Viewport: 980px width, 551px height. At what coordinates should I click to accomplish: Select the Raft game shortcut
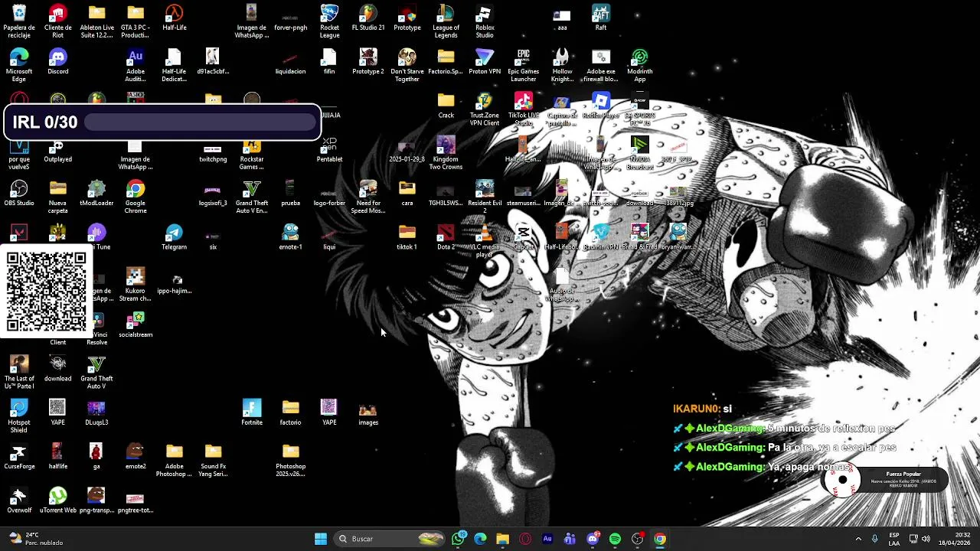[x=601, y=18]
